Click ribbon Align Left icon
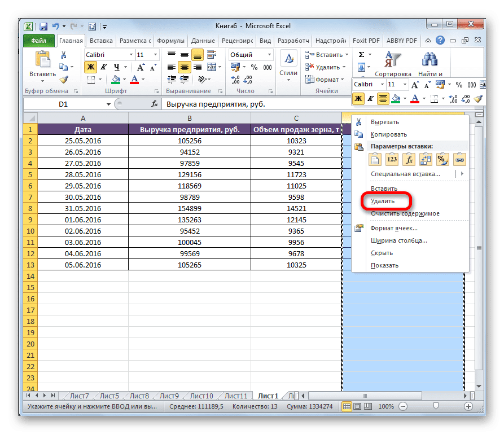This screenshot has height=434, width=504. click(x=172, y=67)
